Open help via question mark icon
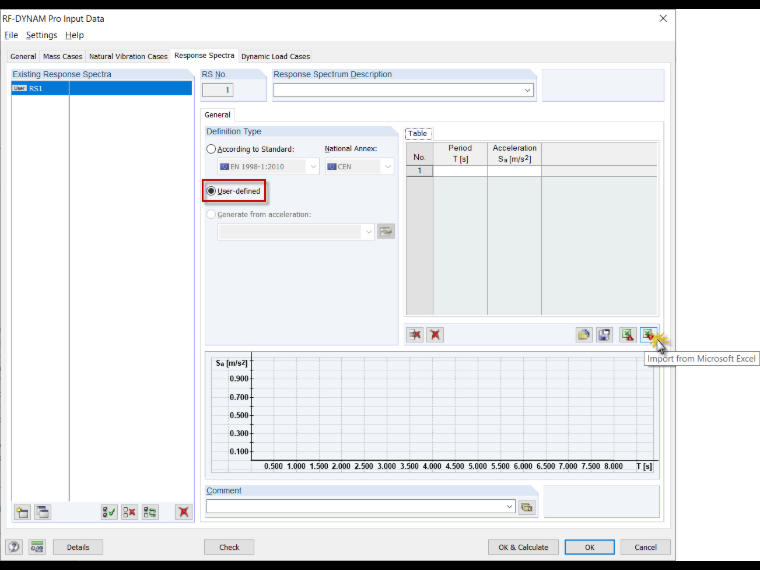The height and width of the screenshot is (570, 760). 14,547
